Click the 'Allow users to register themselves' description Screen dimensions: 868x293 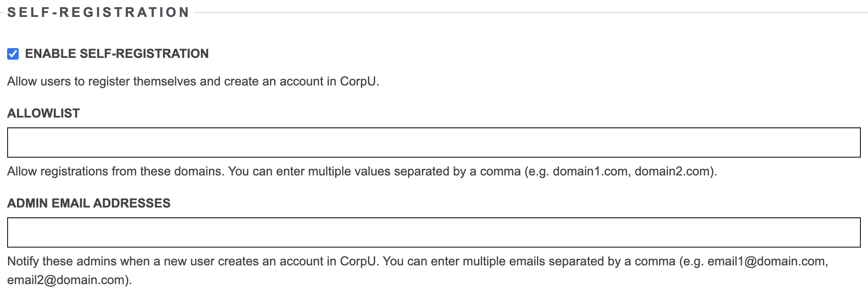click(193, 81)
